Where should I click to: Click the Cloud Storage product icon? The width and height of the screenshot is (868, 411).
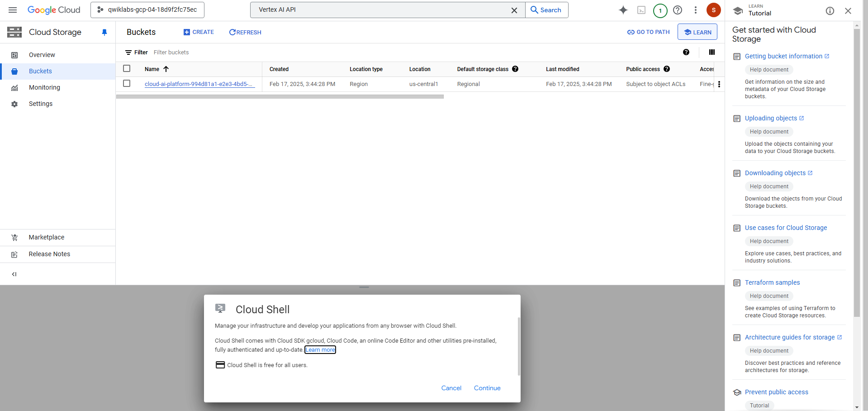coord(14,32)
